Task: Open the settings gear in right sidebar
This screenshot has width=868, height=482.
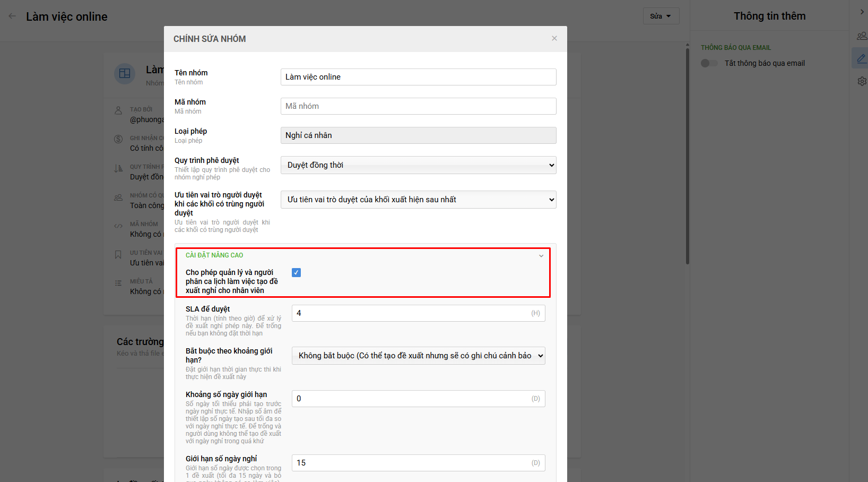Action: click(x=862, y=81)
